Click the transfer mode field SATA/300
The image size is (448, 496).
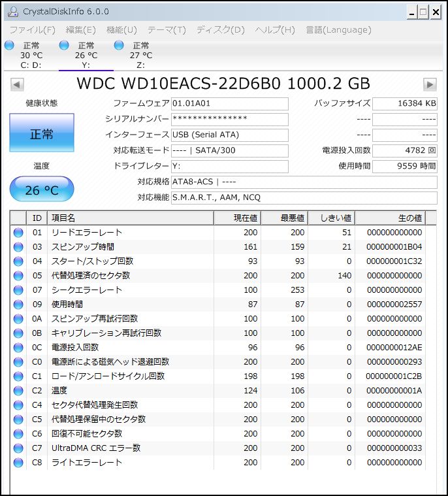tap(230, 151)
